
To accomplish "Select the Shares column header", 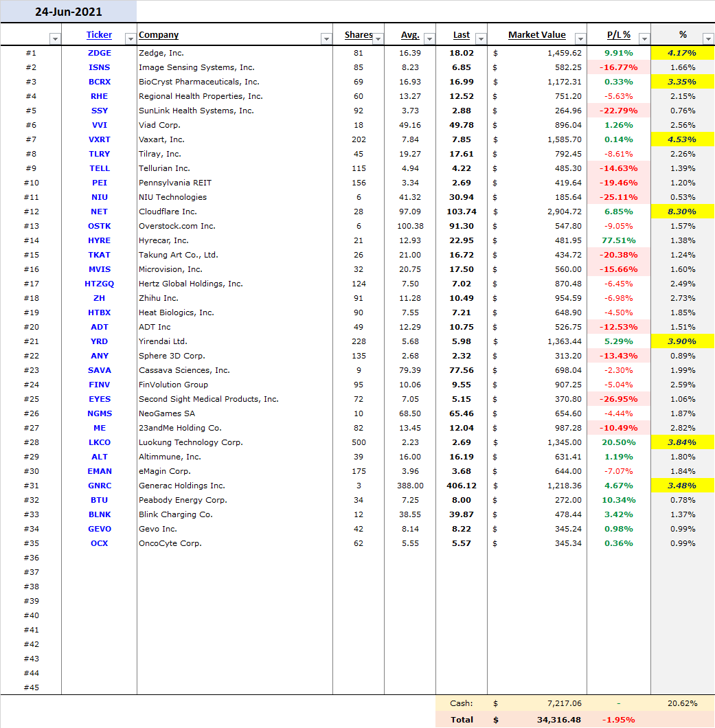I will click(359, 35).
